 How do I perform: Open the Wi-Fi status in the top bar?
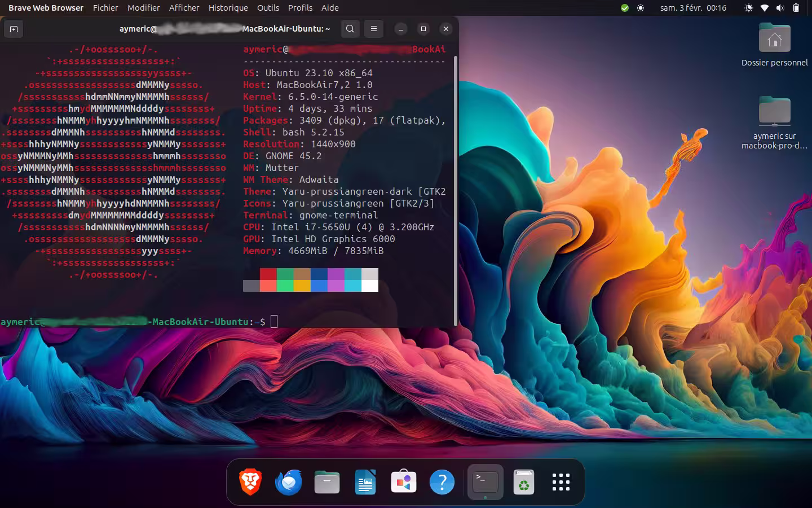[x=765, y=8]
